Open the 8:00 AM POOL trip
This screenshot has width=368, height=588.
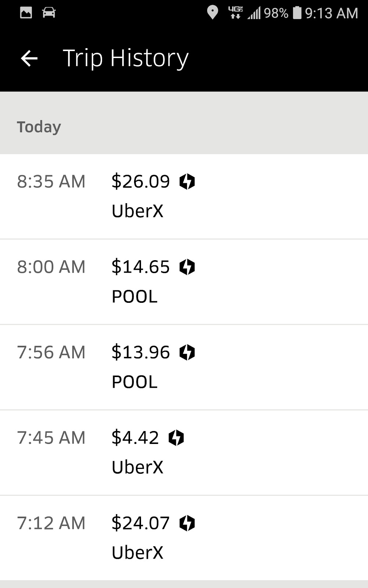184,282
